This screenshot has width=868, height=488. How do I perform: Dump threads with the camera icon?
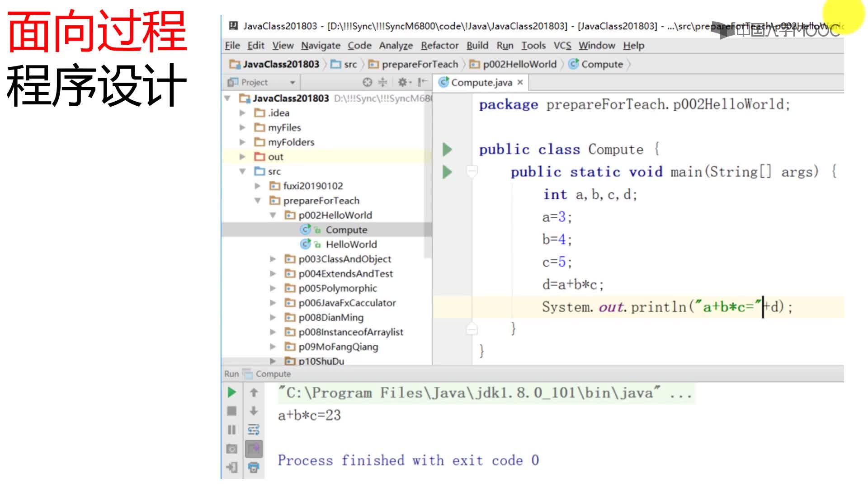click(232, 449)
